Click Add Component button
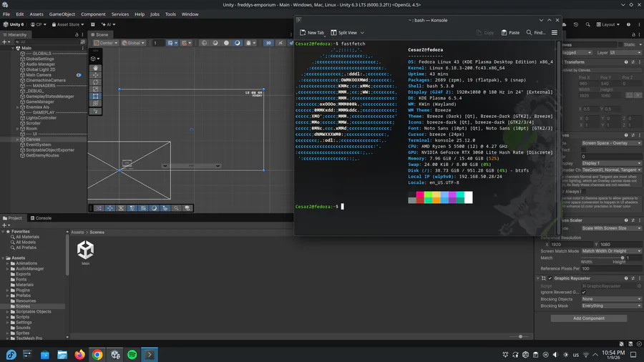Viewport: 644px width, 362px height. pyautogui.click(x=589, y=318)
